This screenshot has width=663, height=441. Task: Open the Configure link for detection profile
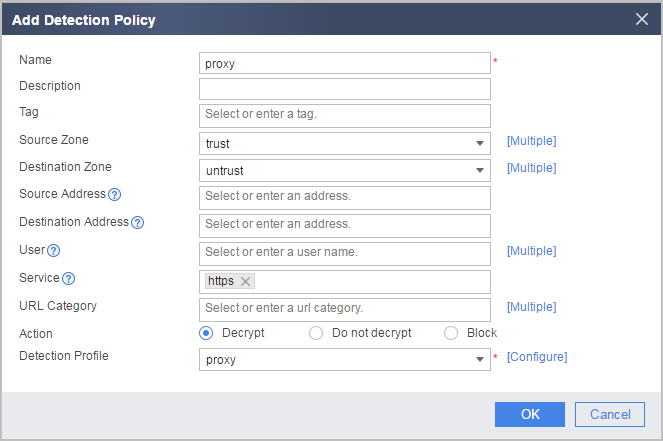point(537,357)
